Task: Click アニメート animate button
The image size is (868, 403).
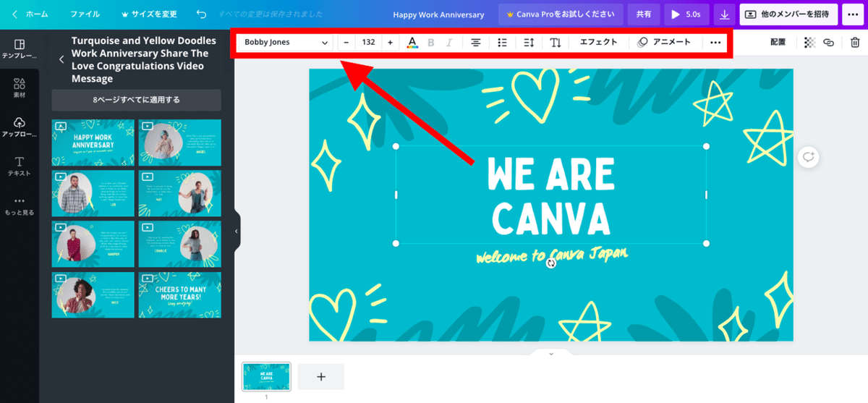Action: pos(664,43)
